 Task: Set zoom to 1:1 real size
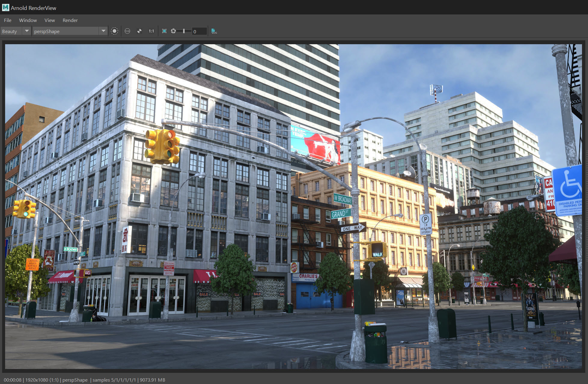[151, 31]
